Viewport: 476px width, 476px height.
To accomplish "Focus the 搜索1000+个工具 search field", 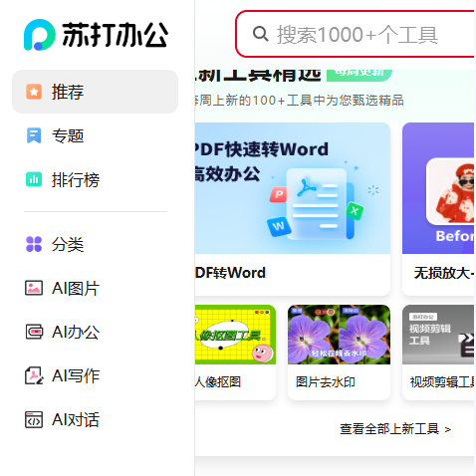I will (356, 34).
